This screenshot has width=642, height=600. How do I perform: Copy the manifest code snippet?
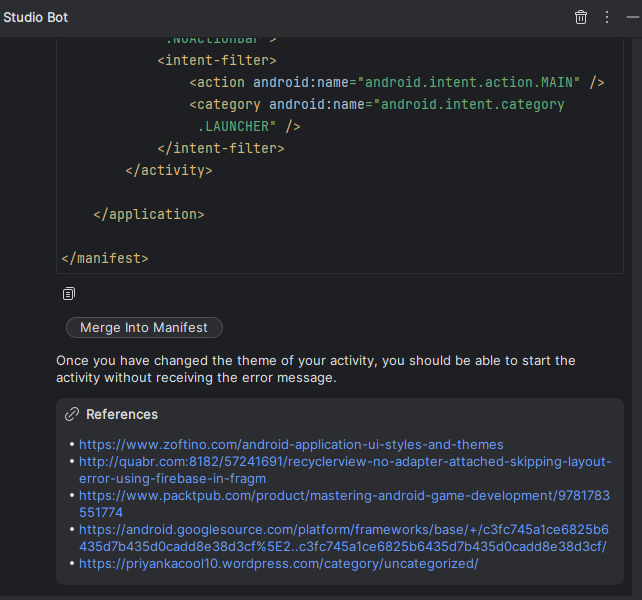point(69,294)
